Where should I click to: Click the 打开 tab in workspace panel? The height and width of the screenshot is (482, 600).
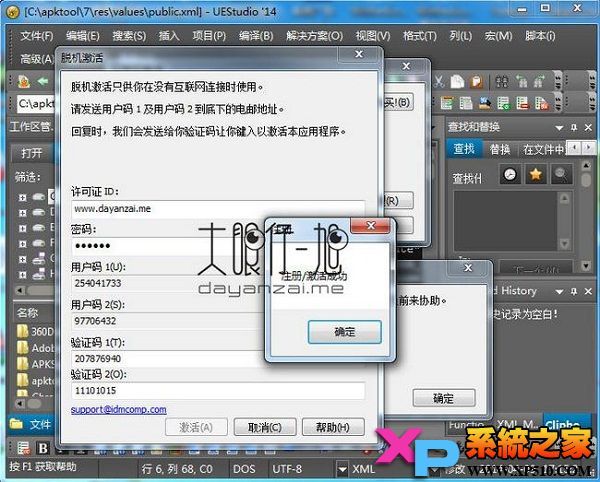click(32, 153)
